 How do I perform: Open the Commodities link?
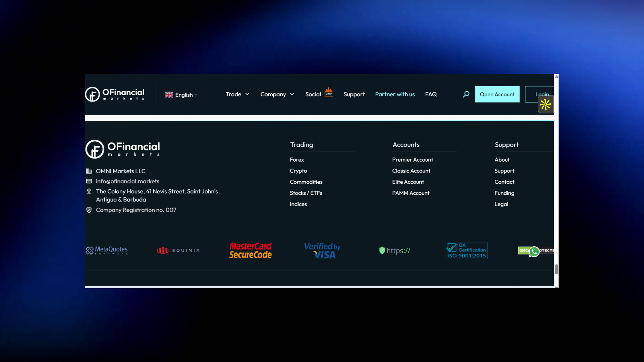point(306,182)
